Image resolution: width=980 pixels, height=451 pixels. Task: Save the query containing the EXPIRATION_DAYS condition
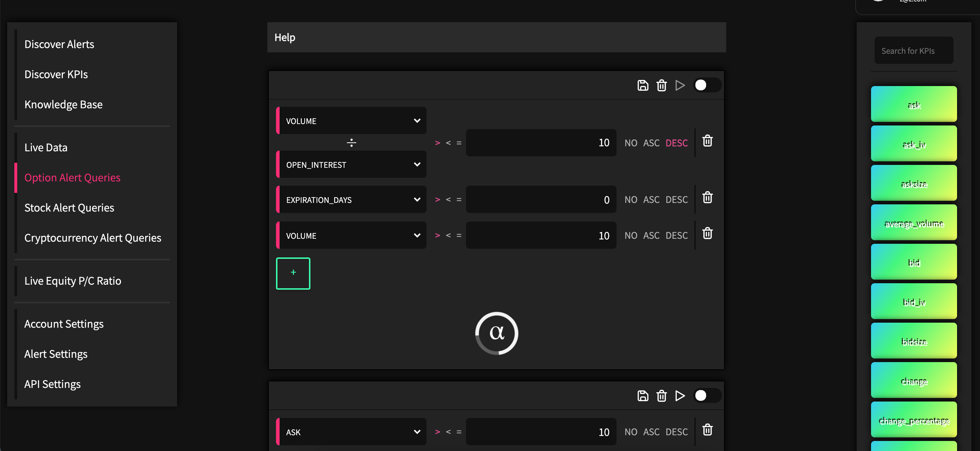(643, 85)
